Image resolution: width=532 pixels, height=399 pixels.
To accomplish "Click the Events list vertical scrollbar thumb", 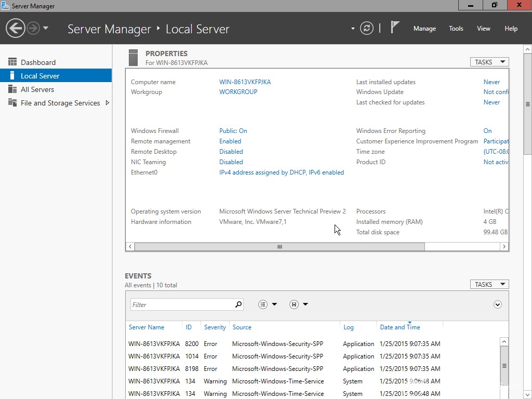I will click(504, 366).
